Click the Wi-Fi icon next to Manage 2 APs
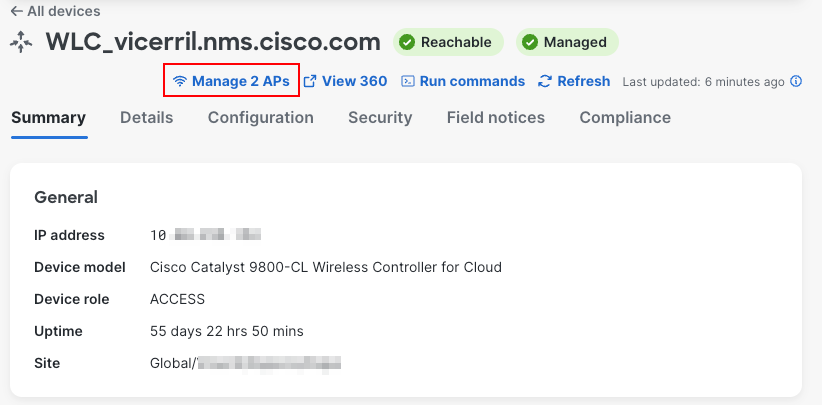 [x=180, y=81]
